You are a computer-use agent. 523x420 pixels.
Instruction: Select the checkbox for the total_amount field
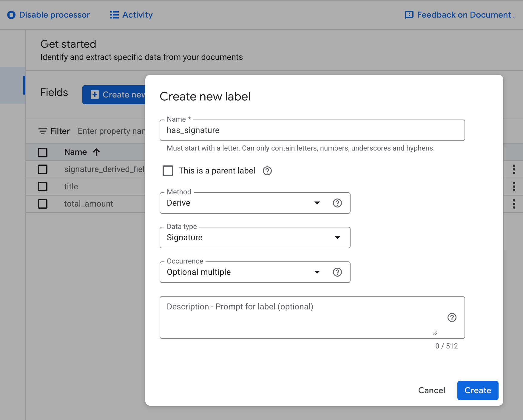[x=43, y=204]
